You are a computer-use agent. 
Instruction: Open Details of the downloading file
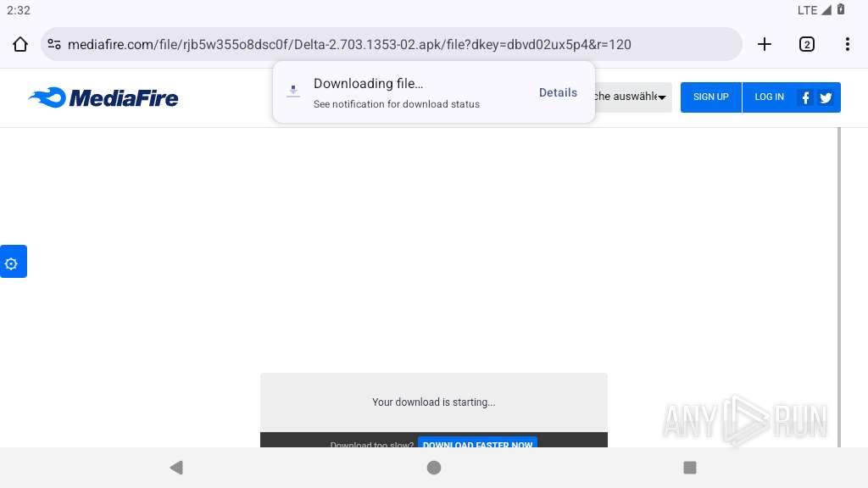click(558, 92)
